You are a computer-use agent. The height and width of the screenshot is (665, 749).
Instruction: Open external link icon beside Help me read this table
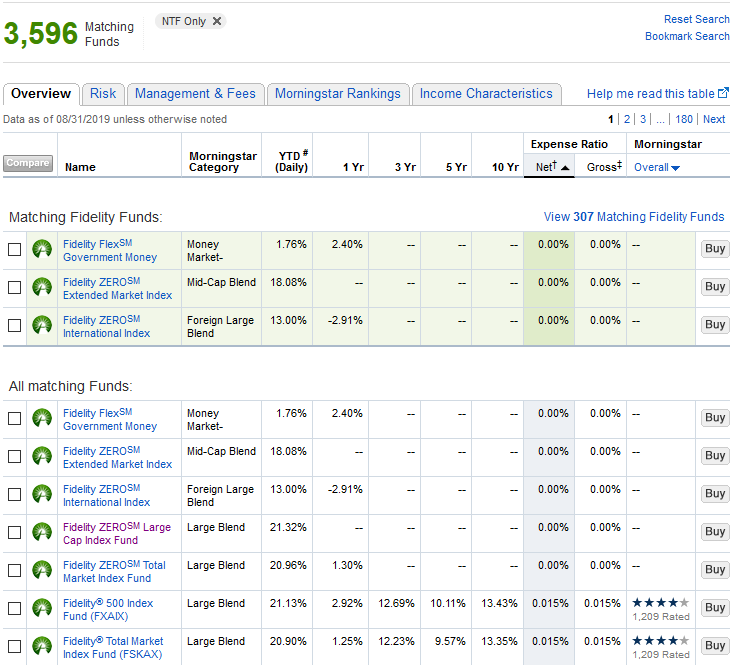pos(724,93)
